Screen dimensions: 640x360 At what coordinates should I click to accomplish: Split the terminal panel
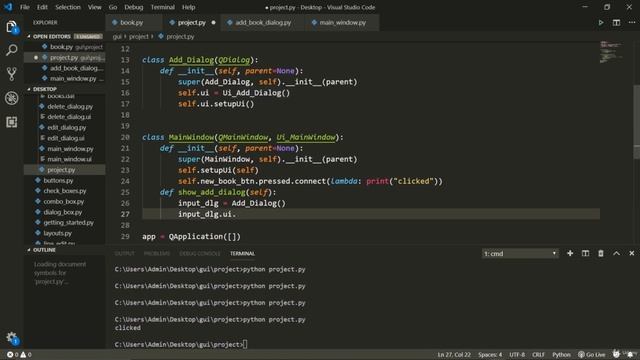coord(585,253)
